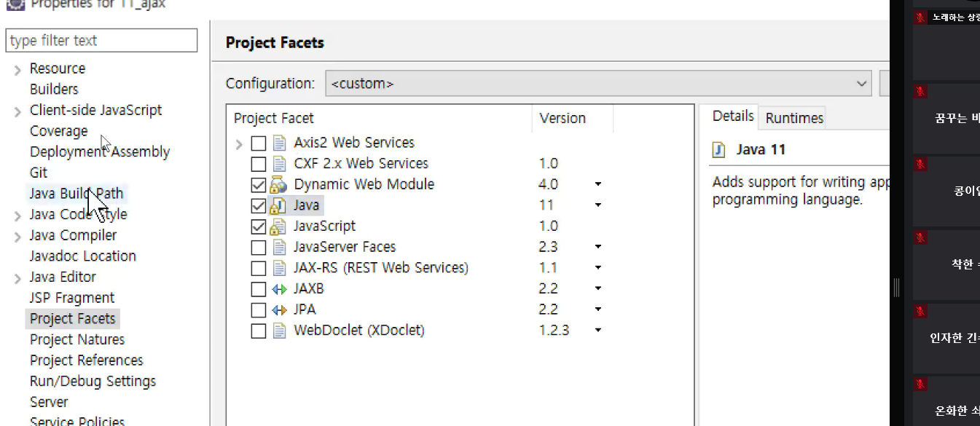The height and width of the screenshot is (426, 980).
Task: Open the Project Natures page
Action: point(77,340)
